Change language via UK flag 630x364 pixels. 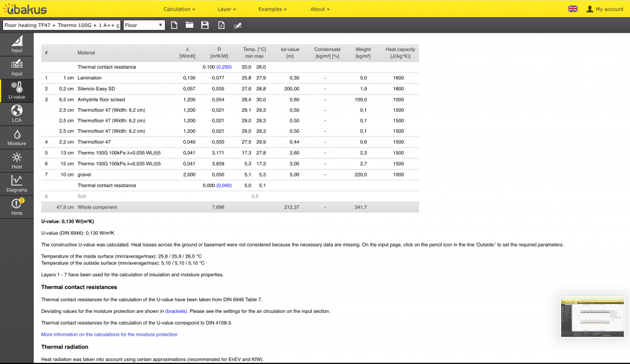coord(573,9)
